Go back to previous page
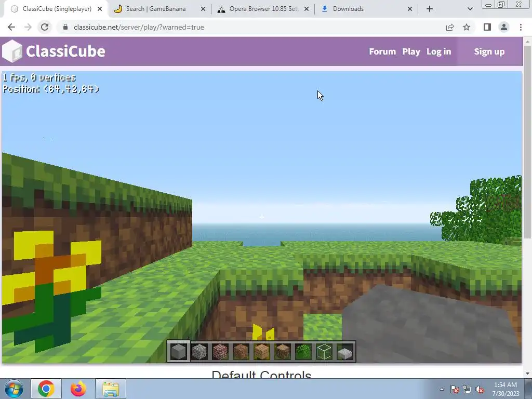This screenshot has height=399, width=532. point(11,27)
